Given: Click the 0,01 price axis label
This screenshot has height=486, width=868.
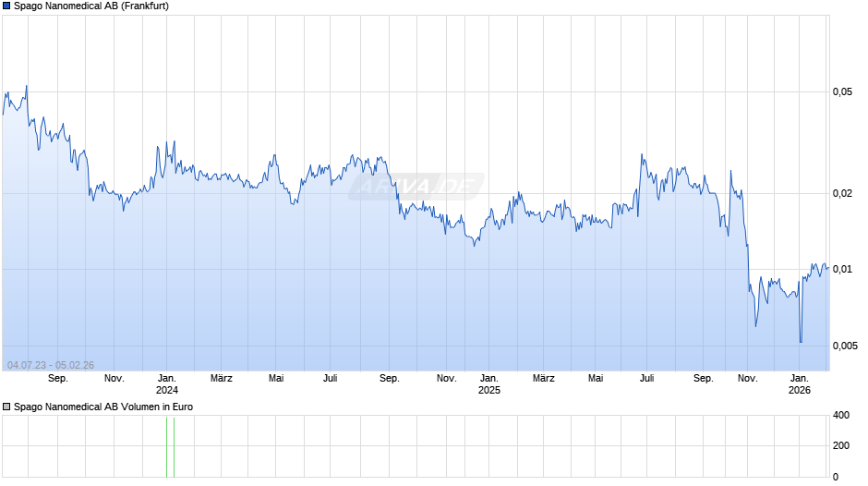Looking at the screenshot, I should click(842, 269).
